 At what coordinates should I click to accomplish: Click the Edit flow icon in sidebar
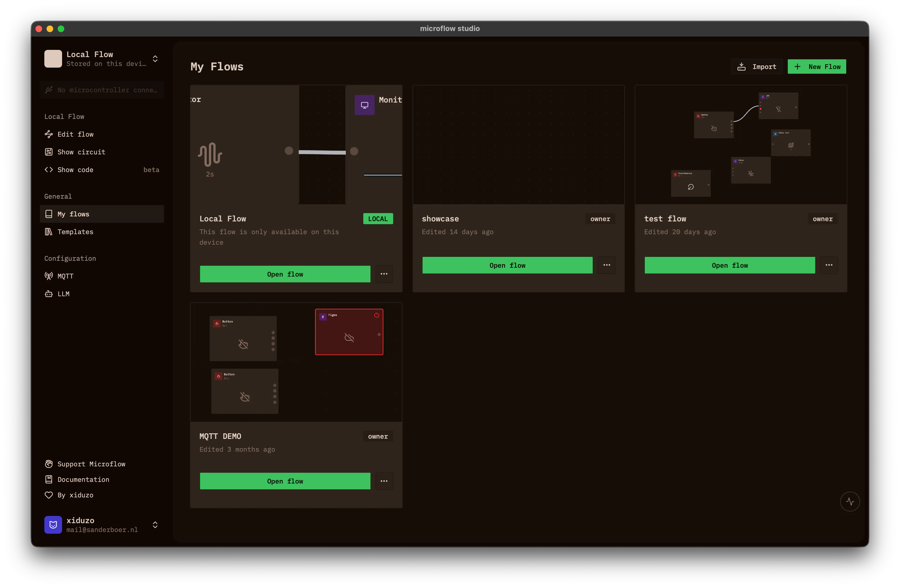tap(49, 134)
